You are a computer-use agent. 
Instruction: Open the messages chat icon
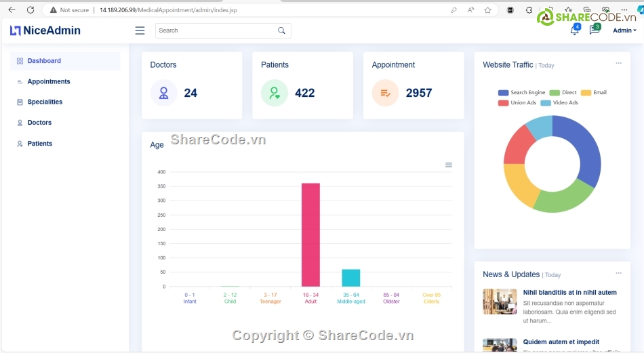tap(594, 30)
